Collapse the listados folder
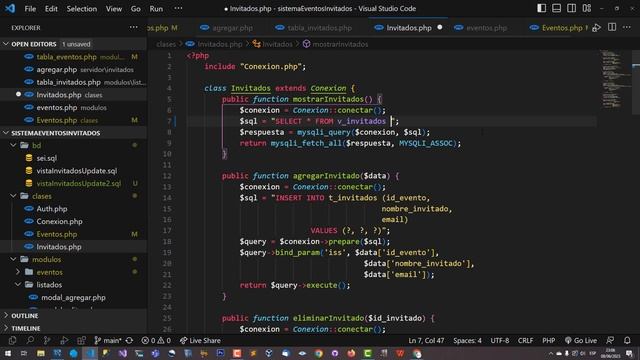 coord(18,284)
